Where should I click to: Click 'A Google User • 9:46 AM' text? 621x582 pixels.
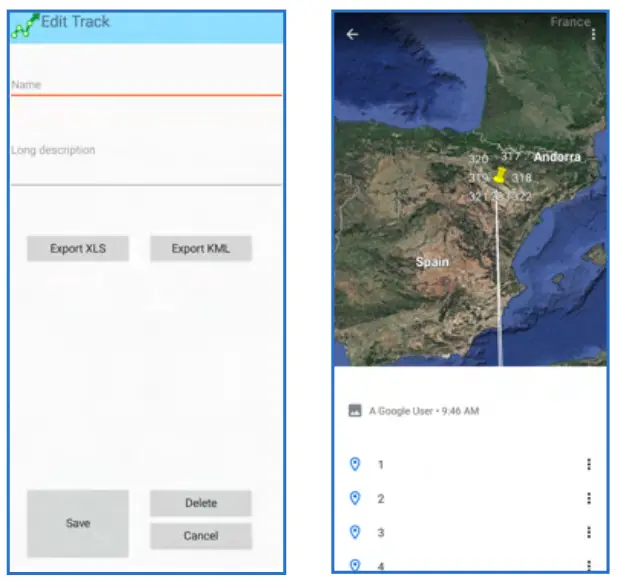(x=424, y=411)
